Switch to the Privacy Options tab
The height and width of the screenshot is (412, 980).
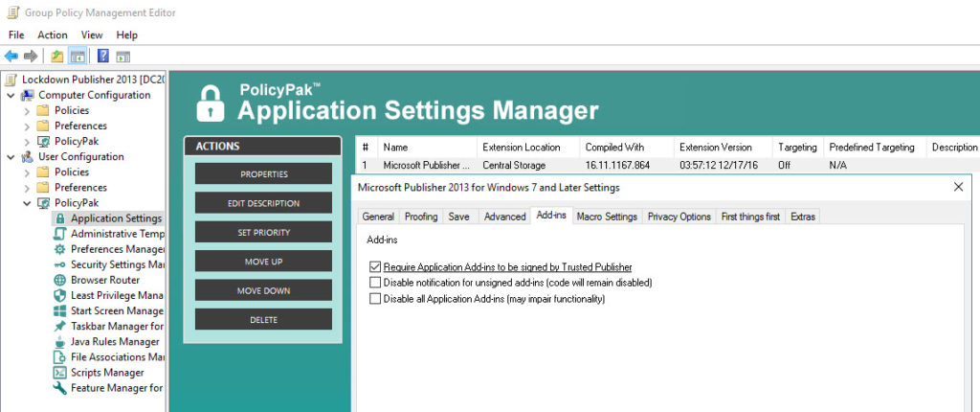click(679, 216)
